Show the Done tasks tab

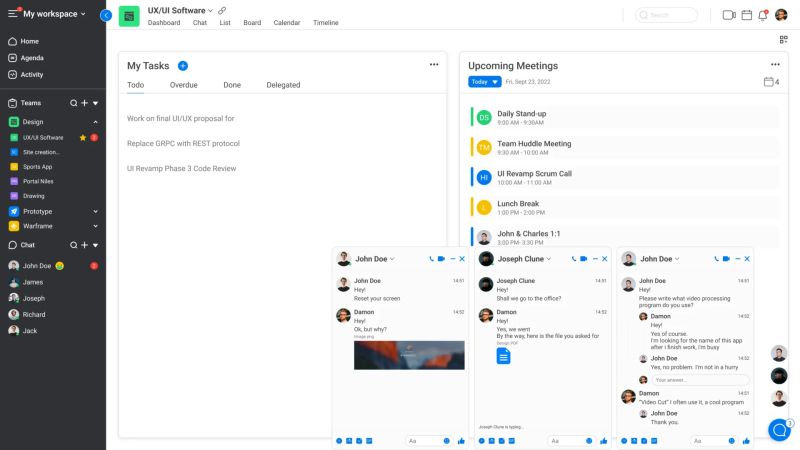(232, 85)
